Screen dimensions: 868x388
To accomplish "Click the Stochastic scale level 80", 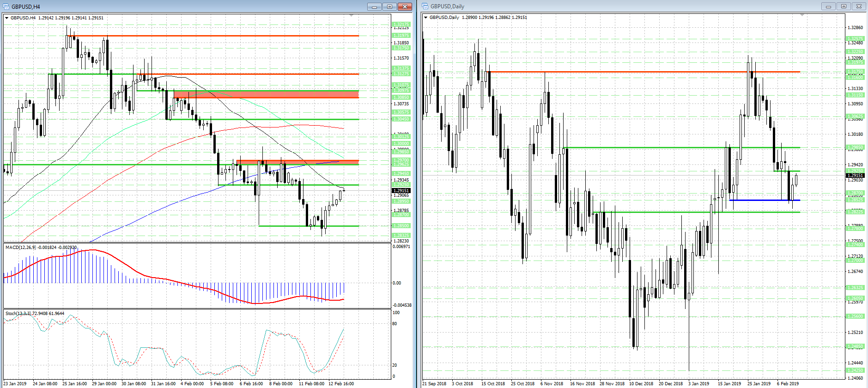I will pos(395,324).
